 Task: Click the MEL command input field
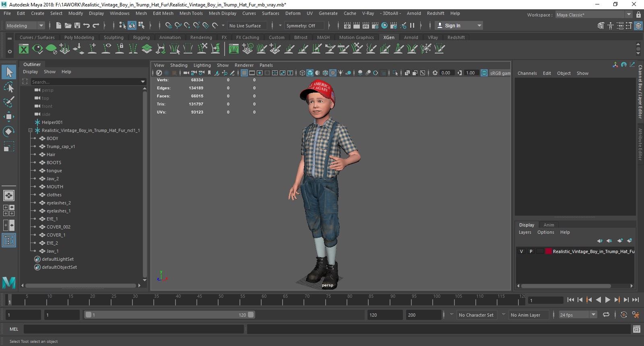(x=134, y=329)
